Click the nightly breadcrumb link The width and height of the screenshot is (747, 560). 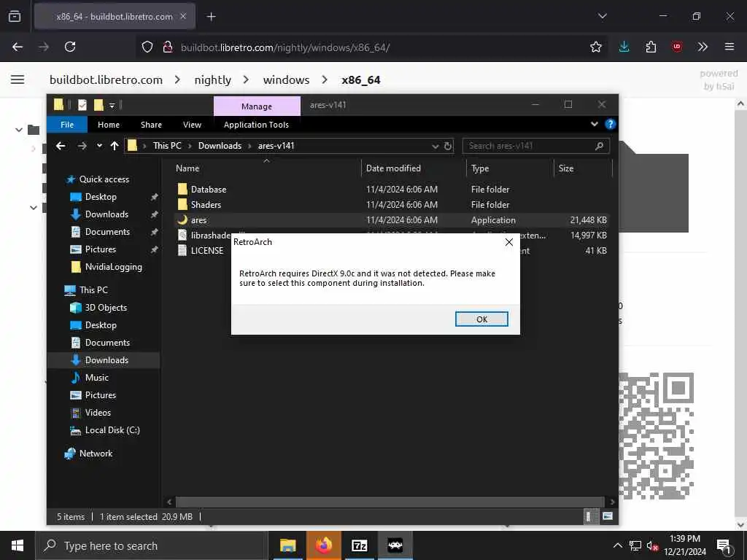[212, 80]
